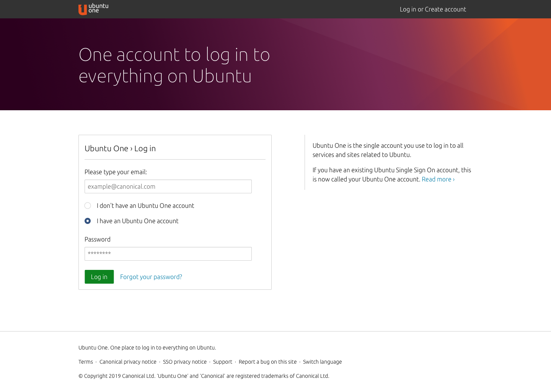Click "One account to log in" headline
551x392 pixels.
pos(174,65)
